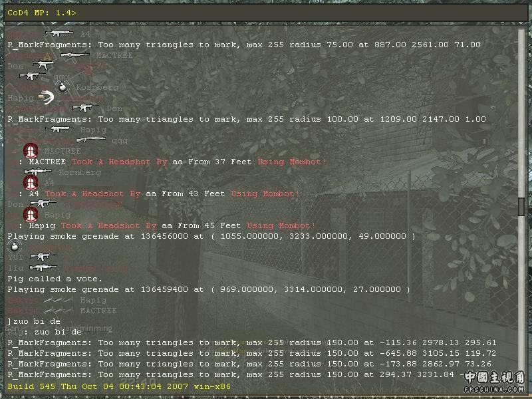
Task: Click the headshot icon left of MACTREE
Action: pyautogui.click(x=31, y=151)
